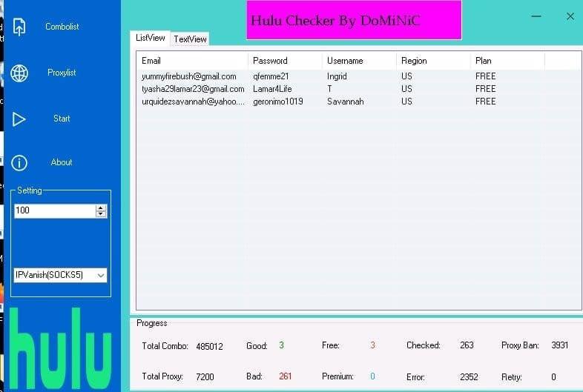The width and height of the screenshot is (583, 392).
Task: Click the About info circle icon
Action: [19, 163]
